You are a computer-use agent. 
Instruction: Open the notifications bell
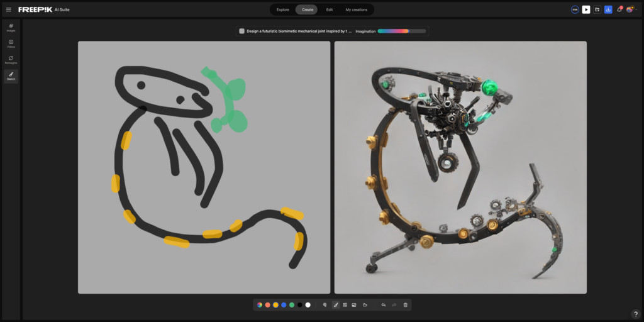click(x=619, y=9)
